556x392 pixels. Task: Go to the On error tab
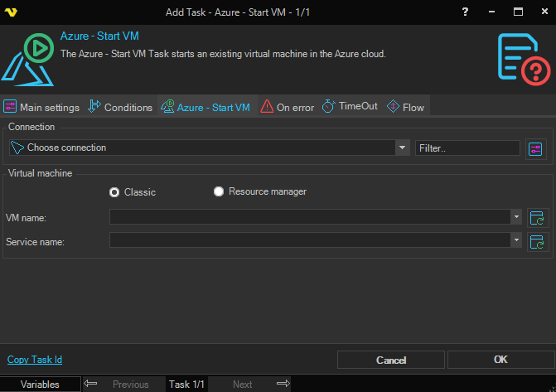pos(288,107)
